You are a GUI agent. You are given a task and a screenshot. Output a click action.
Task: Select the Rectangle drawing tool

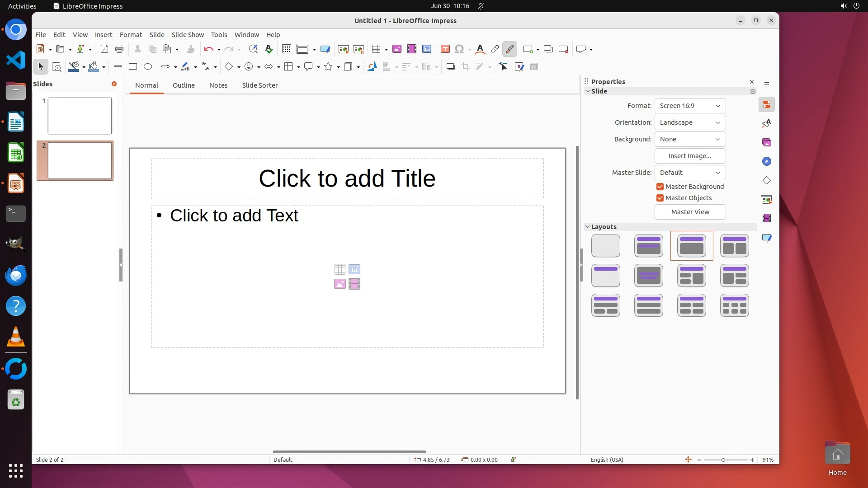click(x=133, y=67)
